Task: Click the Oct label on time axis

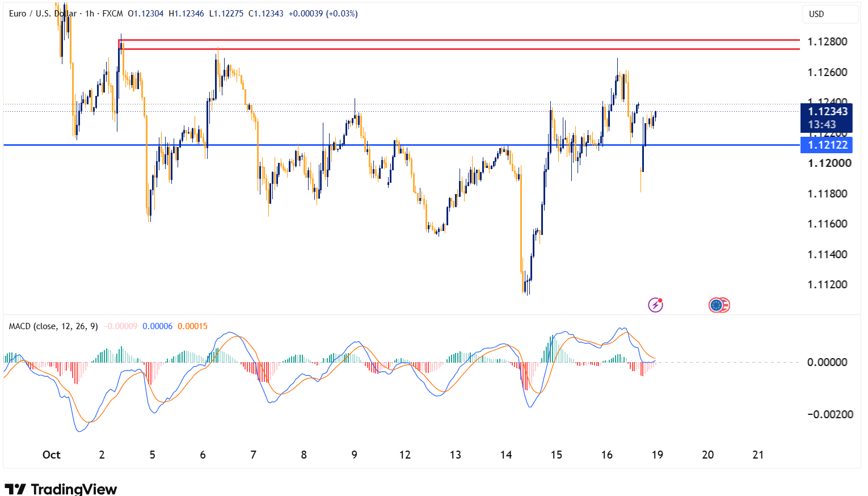Action: [52, 455]
